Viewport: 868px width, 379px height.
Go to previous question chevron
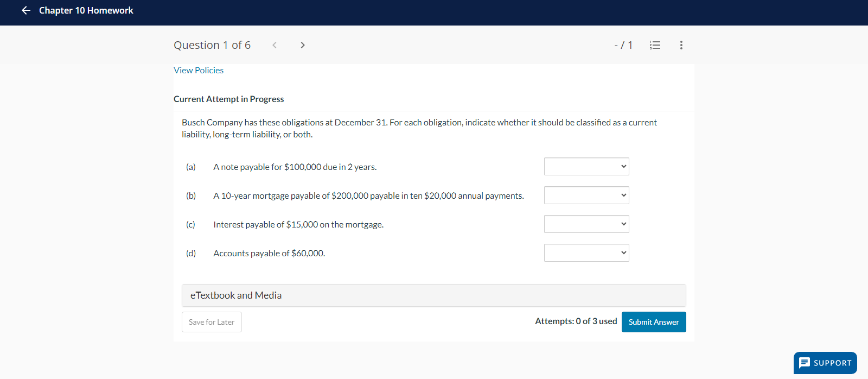(275, 45)
